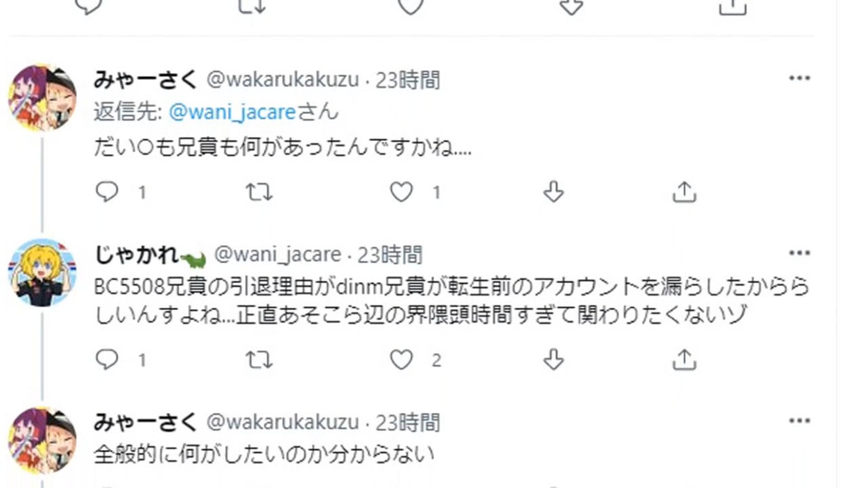Open more options on 全般的に tweet
Screen dimensions: 868x488
coord(799,420)
